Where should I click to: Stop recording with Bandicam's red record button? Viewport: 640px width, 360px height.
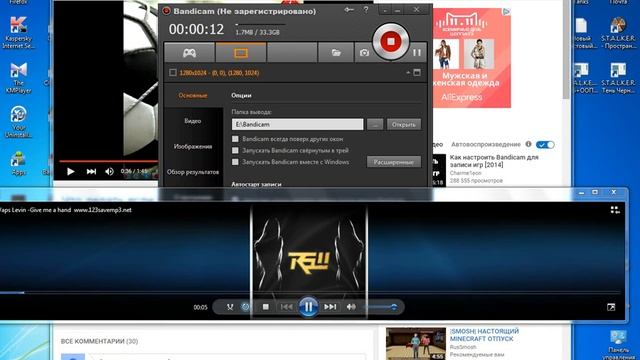coord(390,41)
